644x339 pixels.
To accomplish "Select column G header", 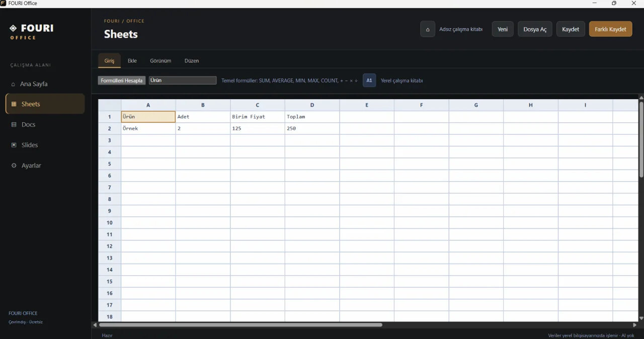I will tap(476, 105).
